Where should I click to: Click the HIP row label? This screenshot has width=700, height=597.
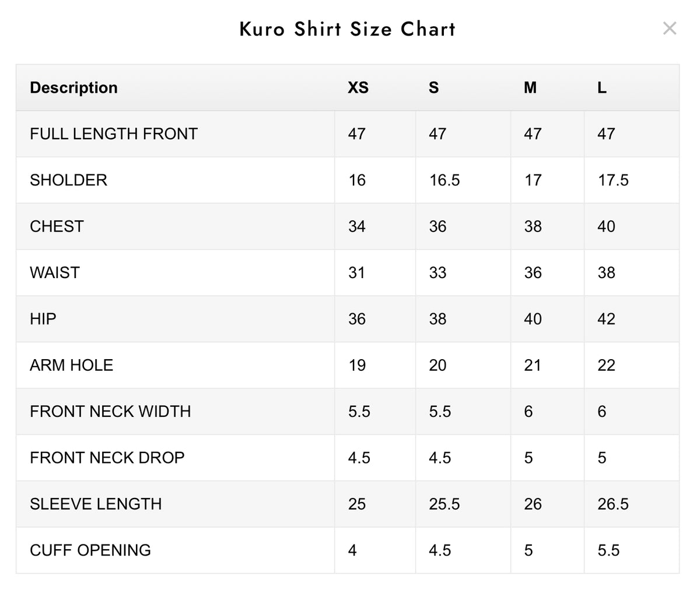43,319
